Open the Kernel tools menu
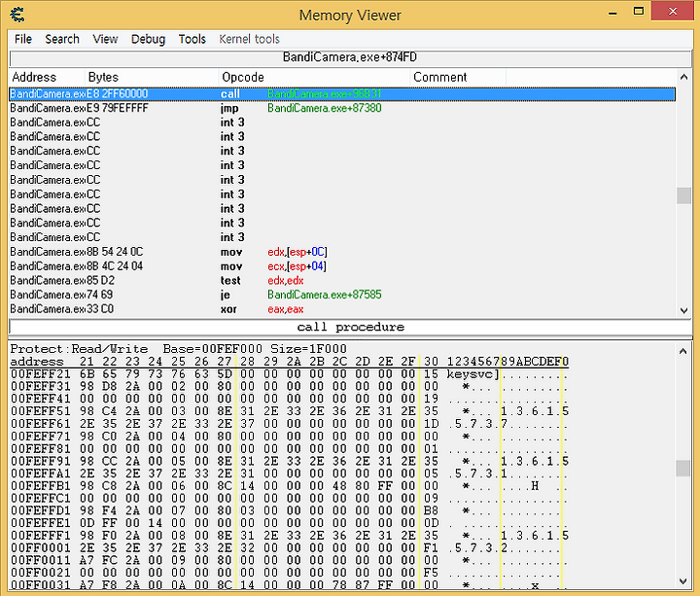Image resolution: width=700 pixels, height=596 pixels. [249, 39]
